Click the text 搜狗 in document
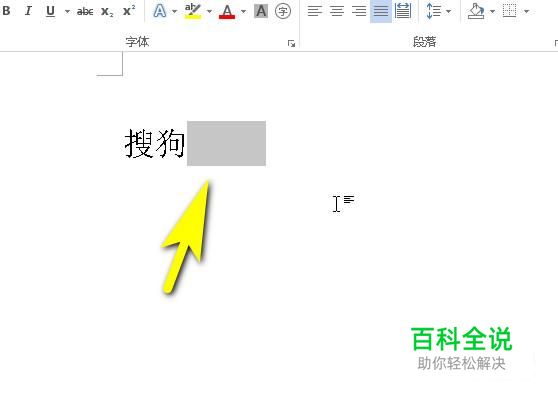This screenshot has height=404, width=558. (x=154, y=143)
